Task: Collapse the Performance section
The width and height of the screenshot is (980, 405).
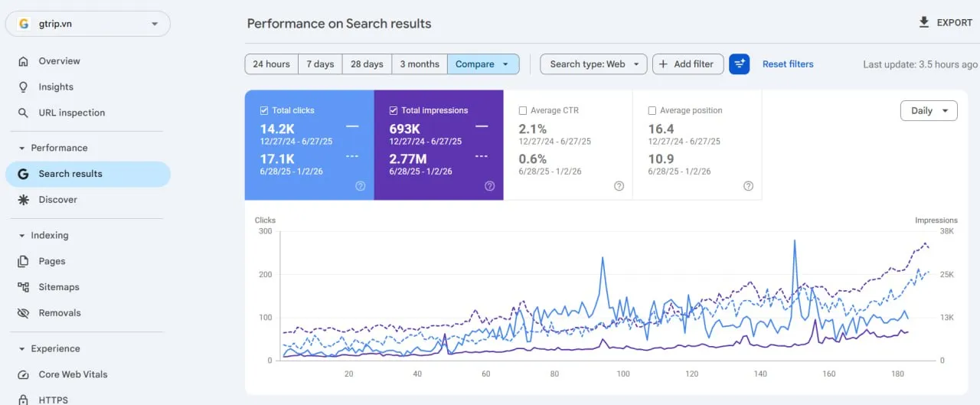Action: coord(21,148)
